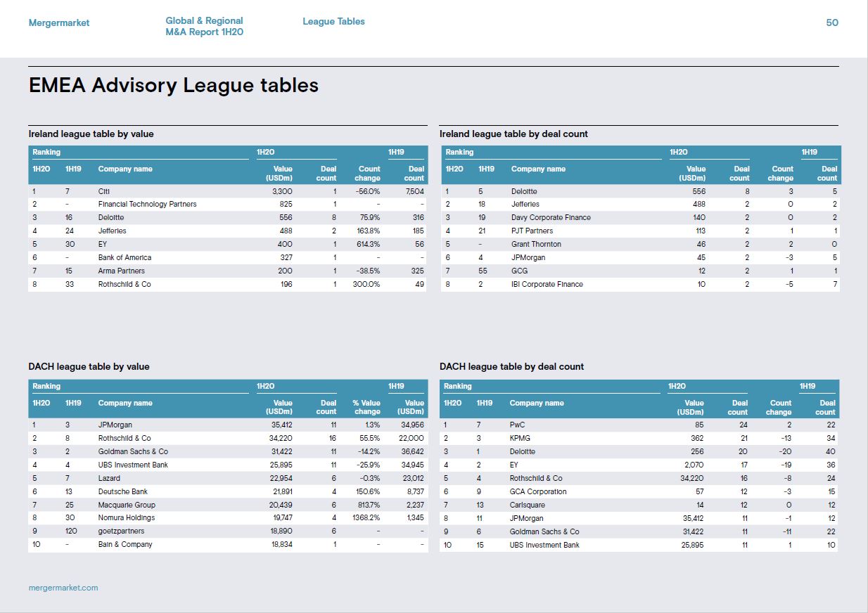The height and width of the screenshot is (613, 868).
Task: Click 'DACH league table by deal count' heading
Action: (511, 366)
